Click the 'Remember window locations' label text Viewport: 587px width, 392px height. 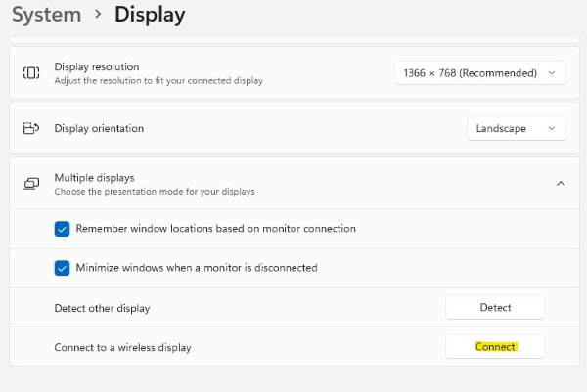pyautogui.click(x=215, y=229)
